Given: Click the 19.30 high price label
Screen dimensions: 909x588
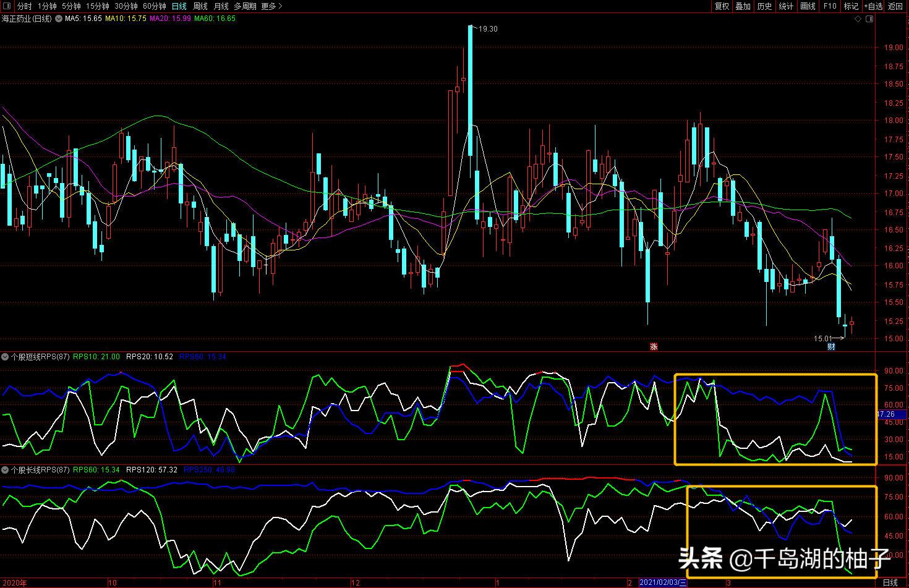Looking at the screenshot, I should pos(488,29).
